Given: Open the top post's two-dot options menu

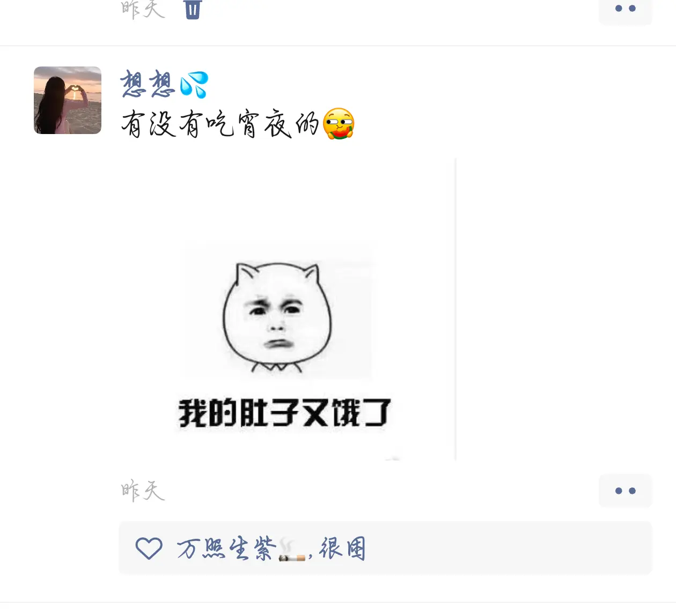Looking at the screenshot, I should click(x=626, y=9).
